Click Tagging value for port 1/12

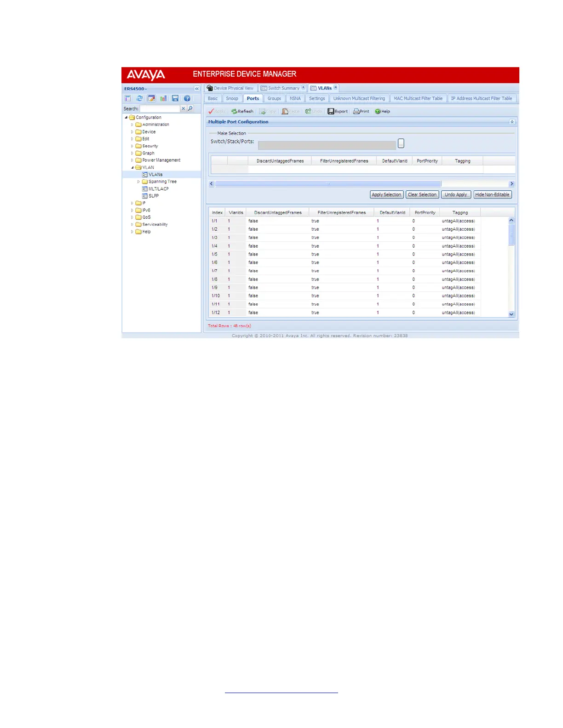pos(459,313)
